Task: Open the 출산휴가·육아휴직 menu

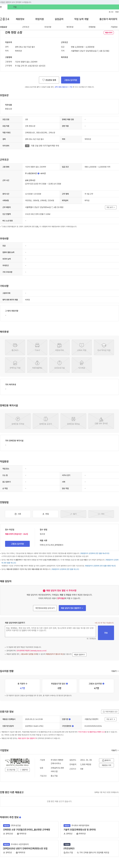Action: coord(108,19)
